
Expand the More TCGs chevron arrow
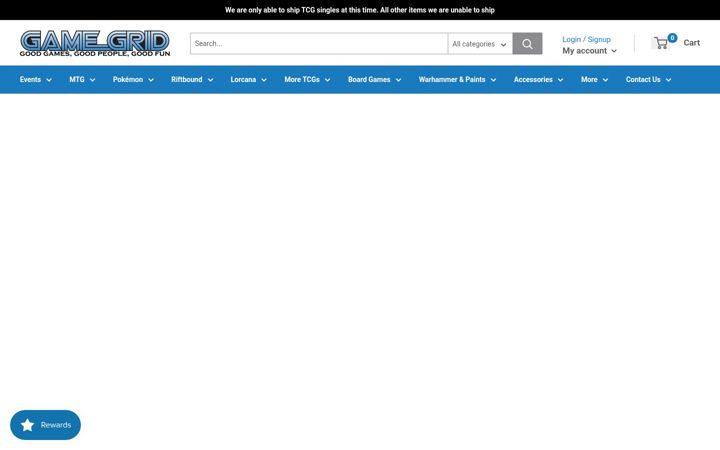coord(327,80)
